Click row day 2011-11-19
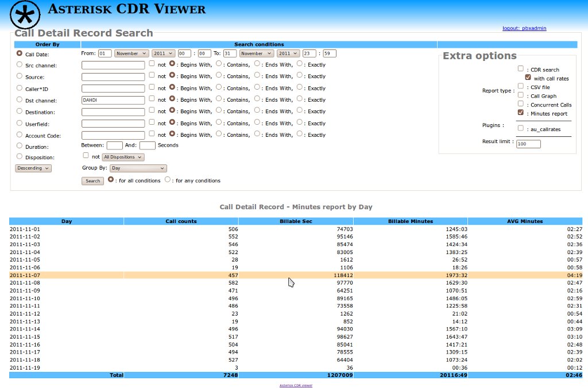Screen dimensions: 588x388 point(25,368)
